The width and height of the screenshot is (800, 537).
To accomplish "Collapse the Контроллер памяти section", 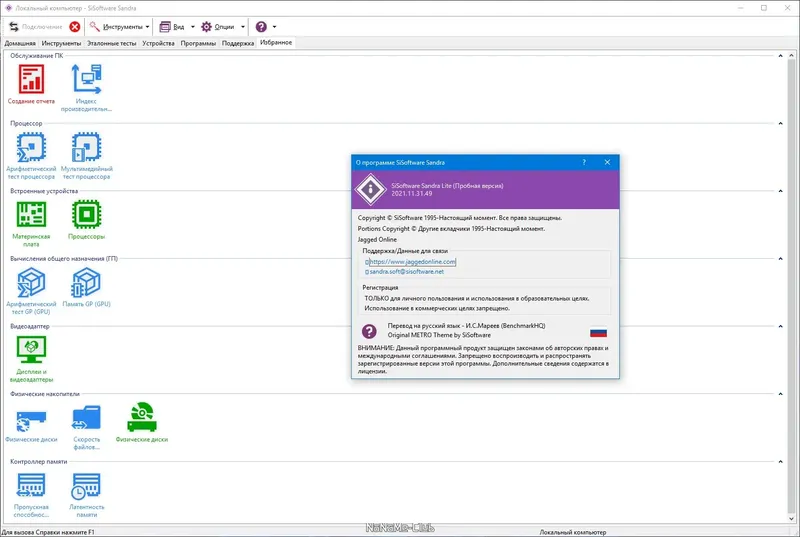I will 780,462.
